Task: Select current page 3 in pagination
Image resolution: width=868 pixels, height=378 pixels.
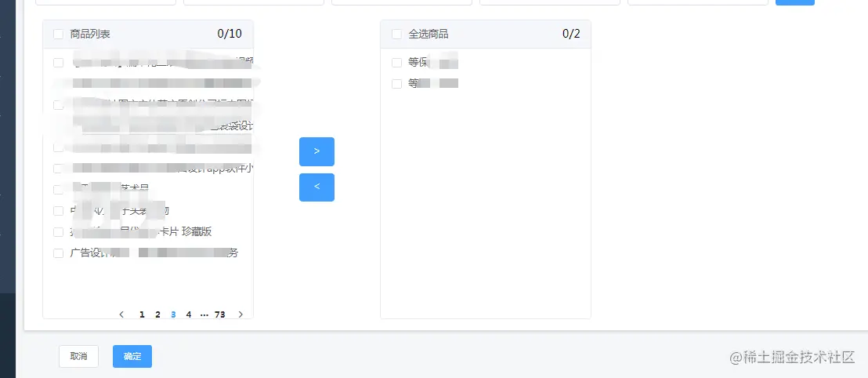Action: click(x=173, y=314)
